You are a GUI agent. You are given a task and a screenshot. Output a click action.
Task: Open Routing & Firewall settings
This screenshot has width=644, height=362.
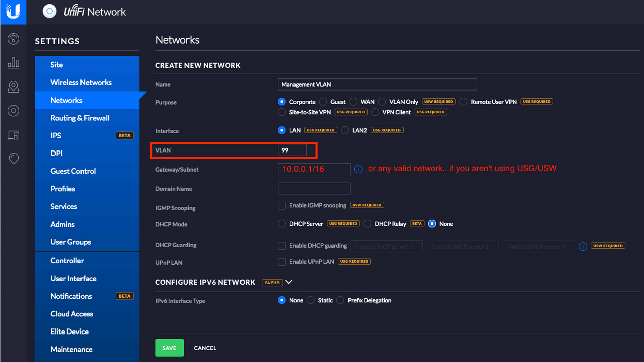coord(80,118)
